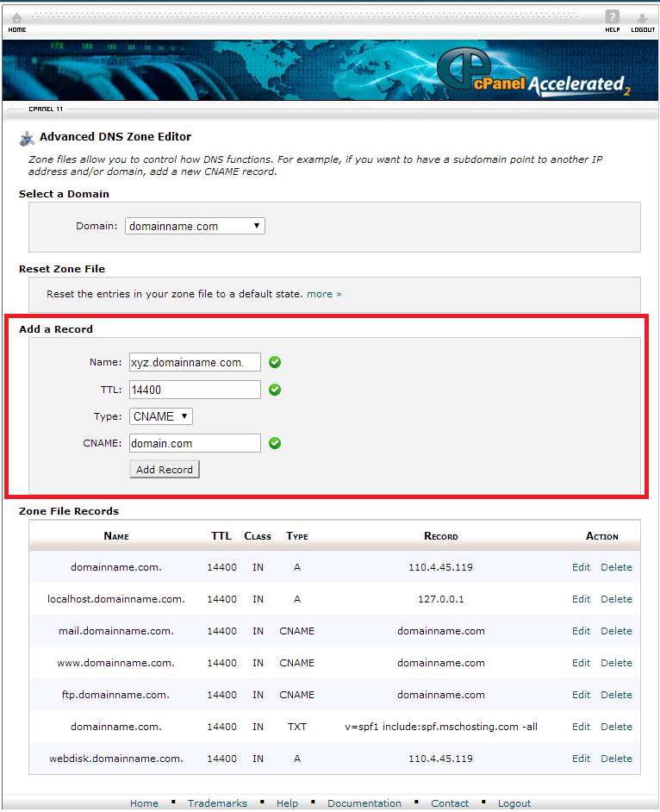
Task: Click the Record column header
Action: tap(440, 536)
